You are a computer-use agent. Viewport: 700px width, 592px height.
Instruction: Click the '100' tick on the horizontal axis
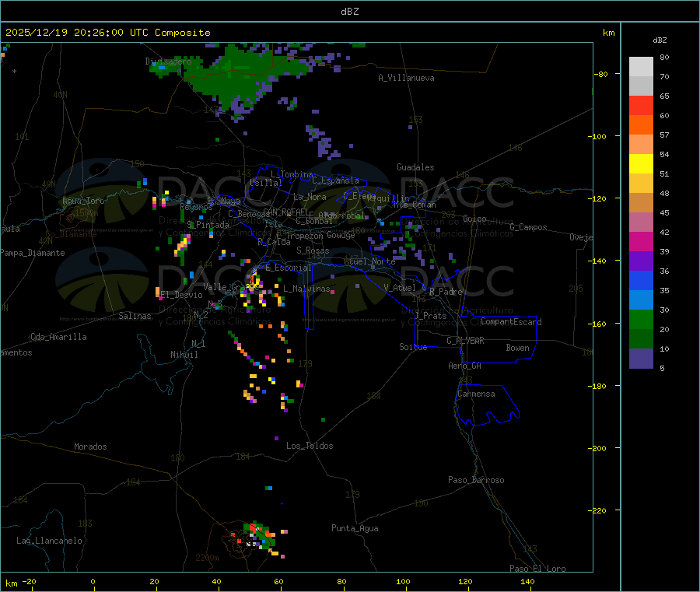point(403,581)
